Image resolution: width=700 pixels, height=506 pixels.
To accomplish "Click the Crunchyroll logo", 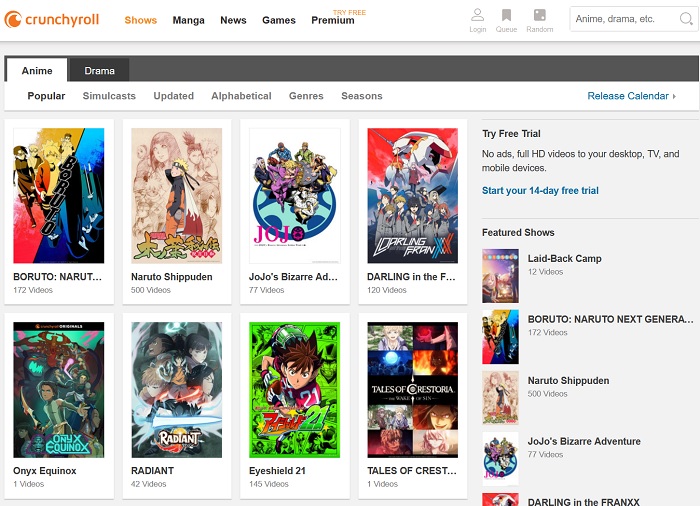I will pos(51,19).
